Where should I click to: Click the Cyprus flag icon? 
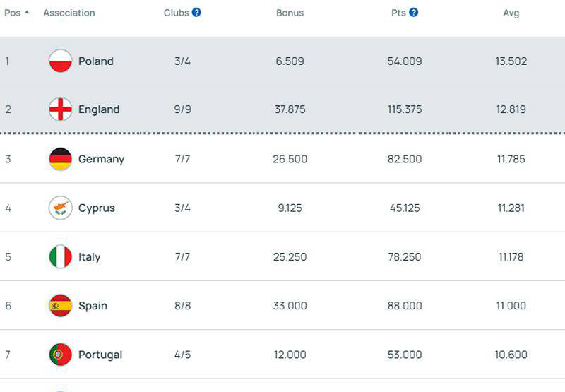[x=61, y=208]
